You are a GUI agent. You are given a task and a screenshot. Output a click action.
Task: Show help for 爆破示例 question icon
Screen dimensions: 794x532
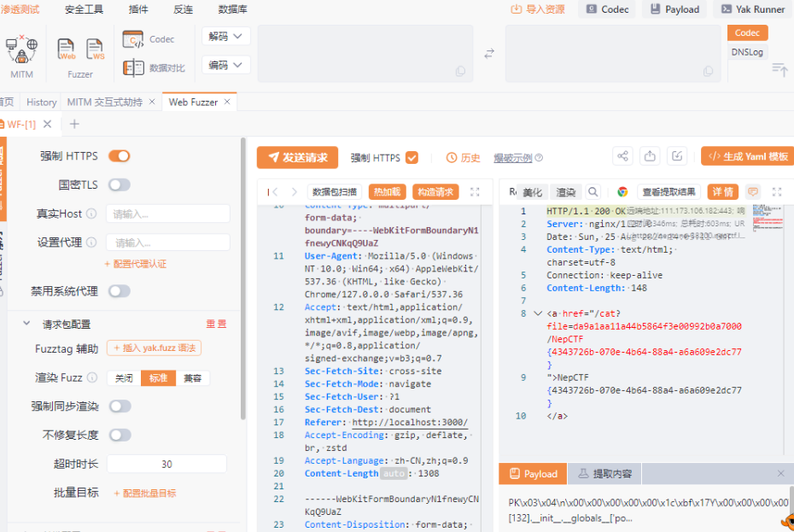click(539, 158)
